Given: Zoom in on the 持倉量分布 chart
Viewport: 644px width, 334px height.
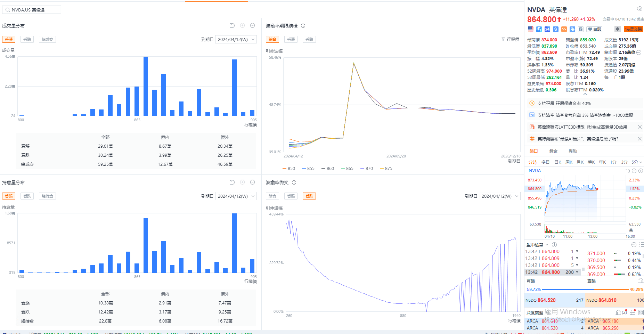Looking at the screenshot, I should 243,182.
